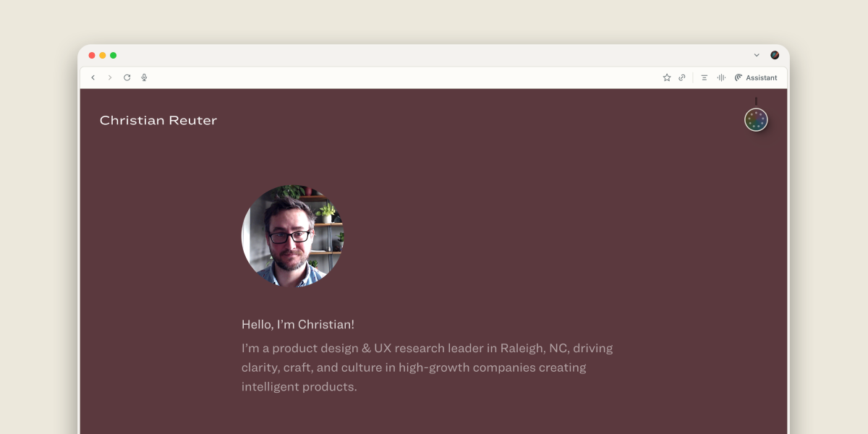Image resolution: width=868 pixels, height=434 pixels.
Task: Open the reader view lines icon
Action: [704, 77]
